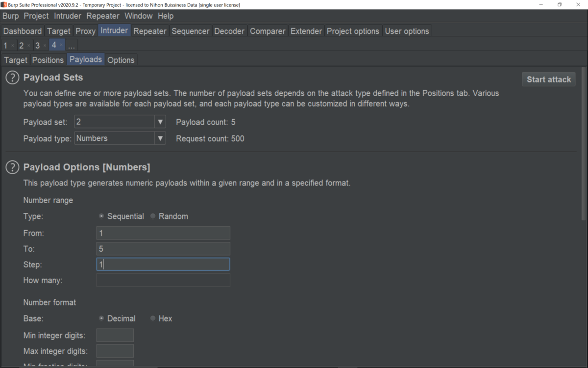Close Intruder attack tab 2

pos(28,46)
